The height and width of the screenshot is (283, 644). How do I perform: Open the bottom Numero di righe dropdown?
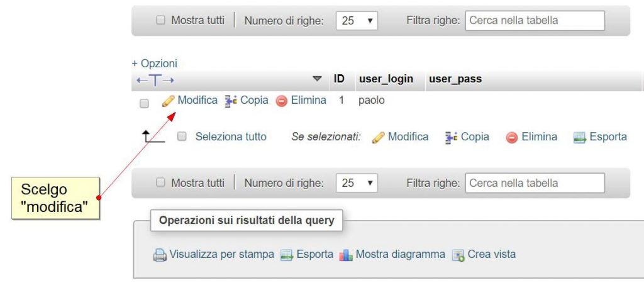[357, 183]
